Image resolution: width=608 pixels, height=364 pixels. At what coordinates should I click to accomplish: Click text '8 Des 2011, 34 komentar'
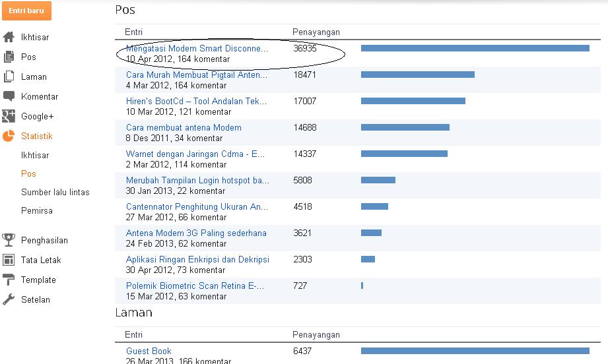(x=174, y=138)
